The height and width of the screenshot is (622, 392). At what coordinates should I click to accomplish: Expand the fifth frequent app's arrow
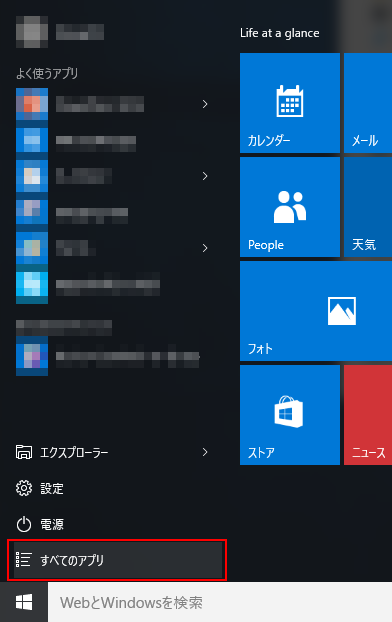click(x=205, y=248)
